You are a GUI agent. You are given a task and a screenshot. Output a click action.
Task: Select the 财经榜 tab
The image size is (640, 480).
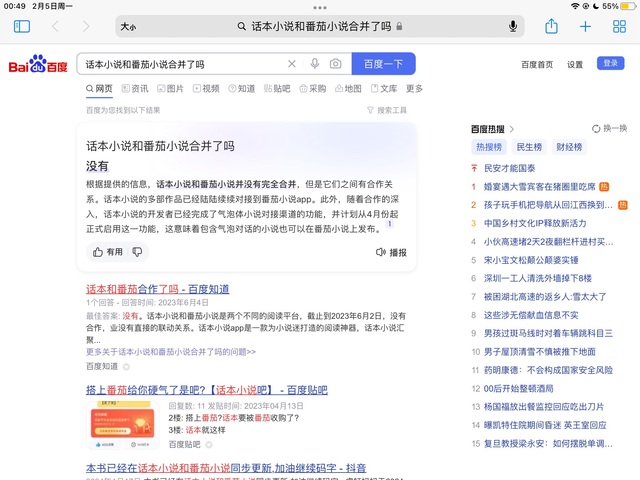pyautogui.click(x=569, y=147)
